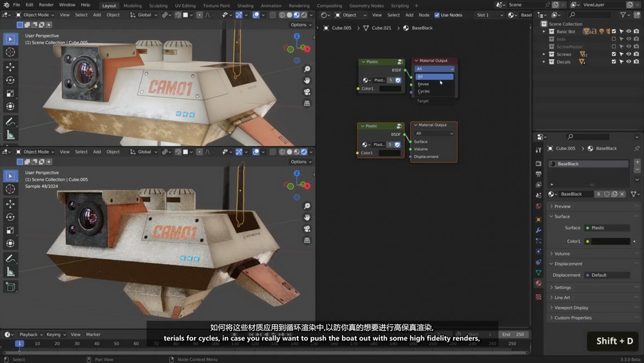The height and width of the screenshot is (363, 644).
Task: Open the File menu
Action: [17, 5]
